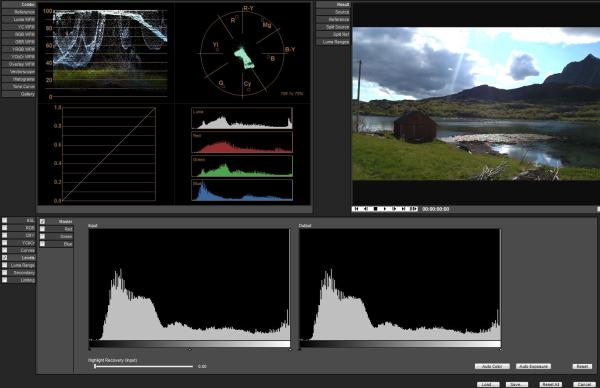Open the Tone Curve scope view

[19, 86]
